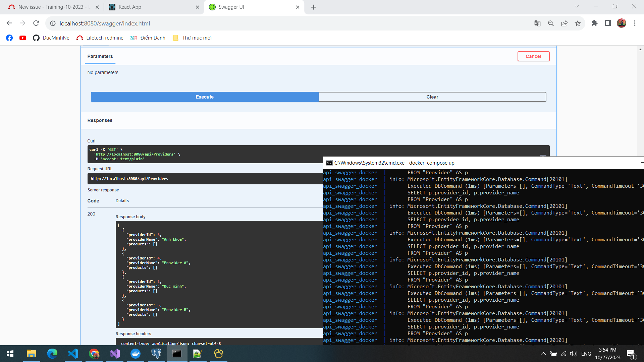Open the Extensions puzzle icon

pyautogui.click(x=594, y=23)
